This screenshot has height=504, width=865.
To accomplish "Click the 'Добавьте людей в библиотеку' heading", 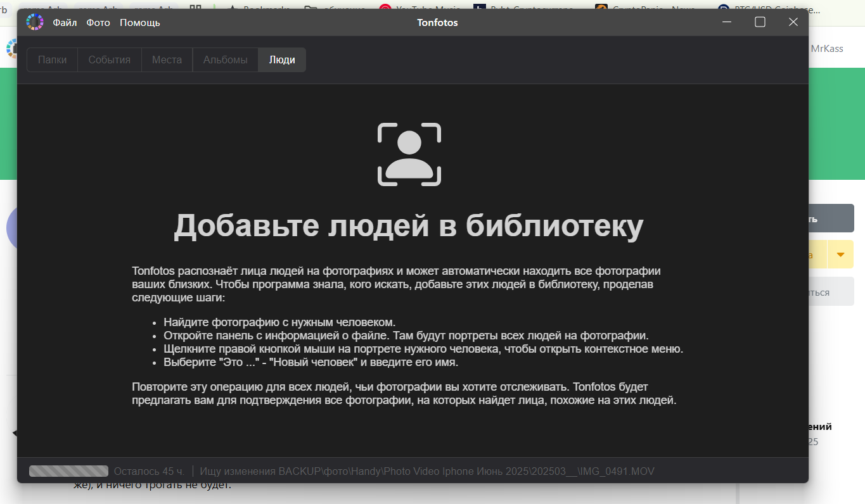I will coord(409,226).
